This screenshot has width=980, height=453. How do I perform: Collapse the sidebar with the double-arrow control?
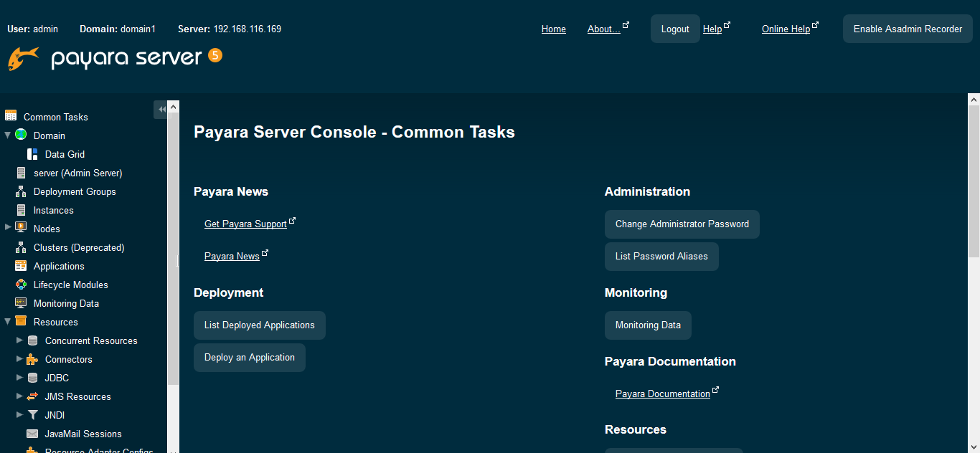coord(162,109)
